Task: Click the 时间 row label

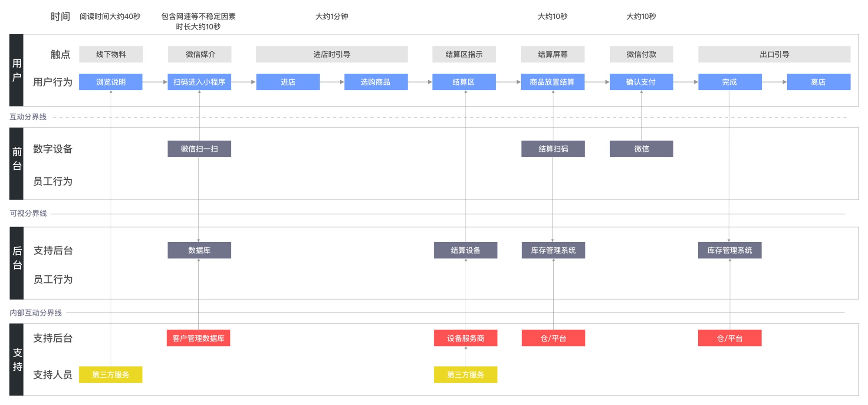Action: [x=60, y=16]
